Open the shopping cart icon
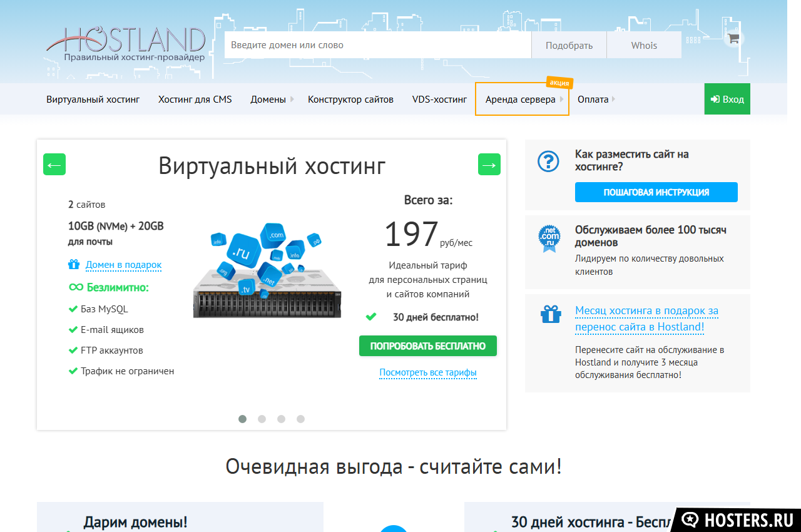Viewport: 801px width, 532px height. point(733,38)
